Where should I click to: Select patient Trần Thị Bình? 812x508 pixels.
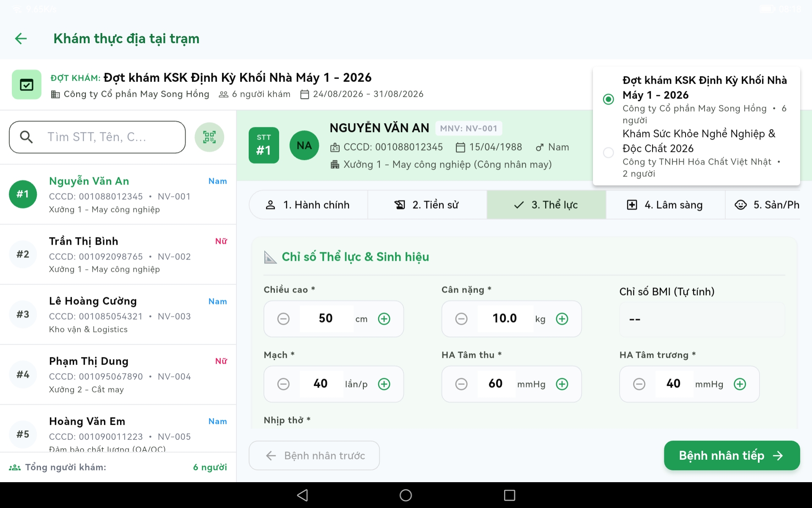pyautogui.click(x=118, y=254)
